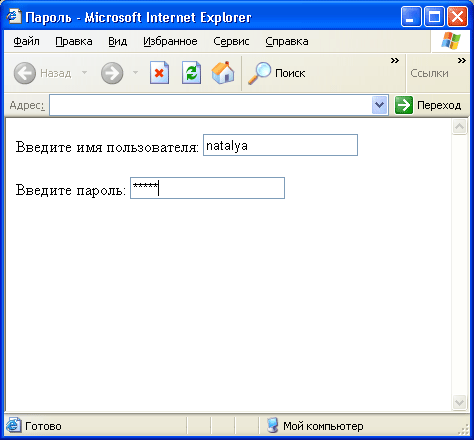The image size is (474, 440).
Task: Expand the Ссылки links bar chevron
Action: coord(462,61)
